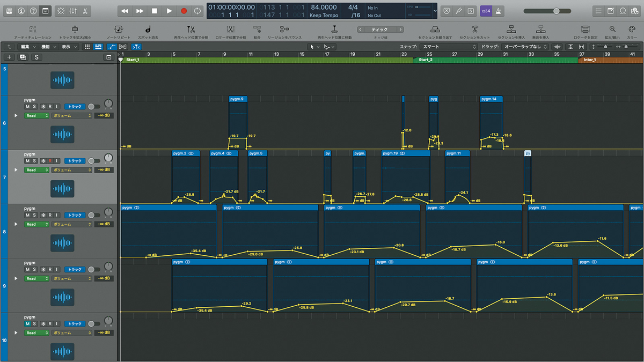Open track 7 ボリューム automation parameter dropdown
644x362 pixels.
point(72,170)
